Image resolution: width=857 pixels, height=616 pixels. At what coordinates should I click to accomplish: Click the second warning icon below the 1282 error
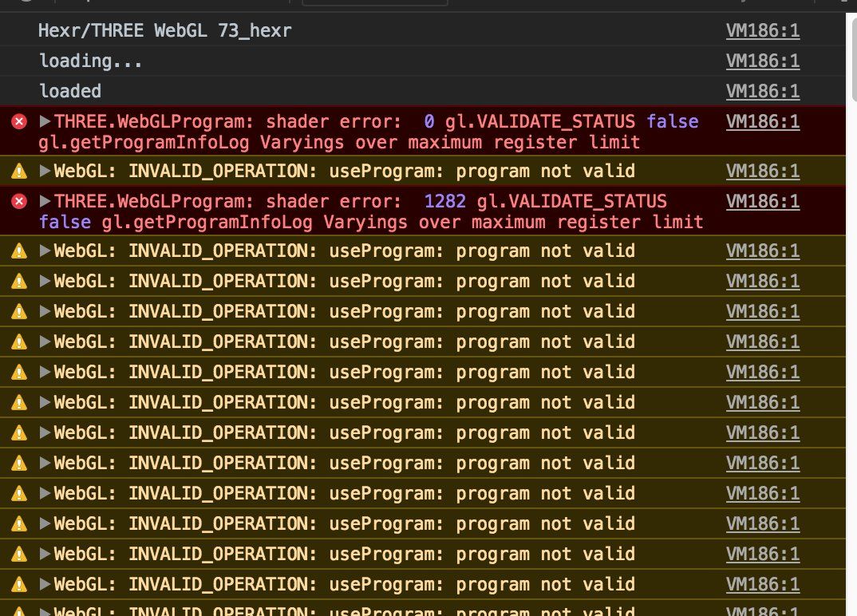pyautogui.click(x=18, y=282)
